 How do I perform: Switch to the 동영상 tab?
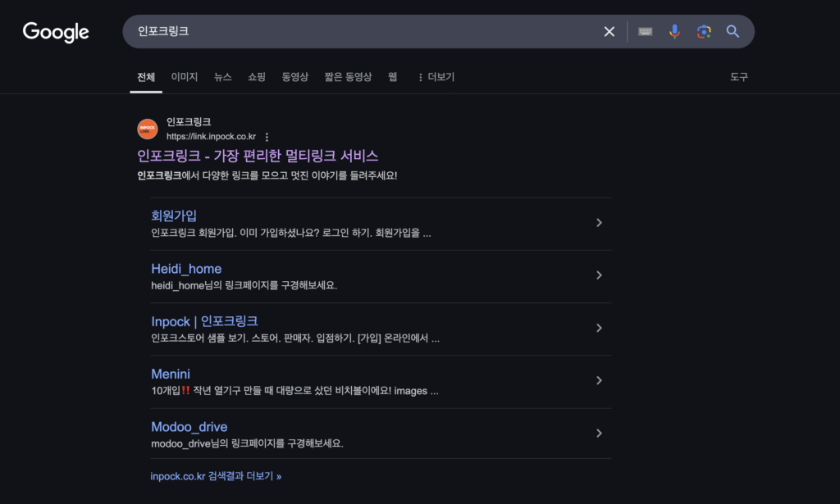(295, 77)
